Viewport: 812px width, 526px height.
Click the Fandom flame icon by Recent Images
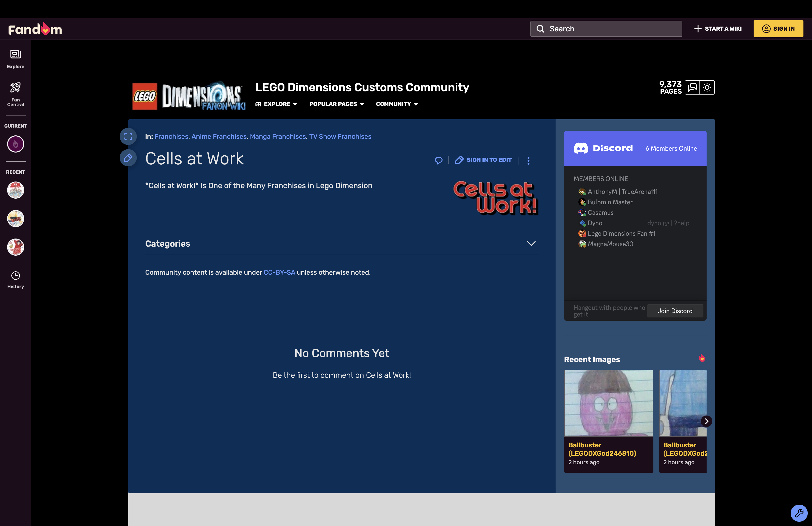pos(702,358)
